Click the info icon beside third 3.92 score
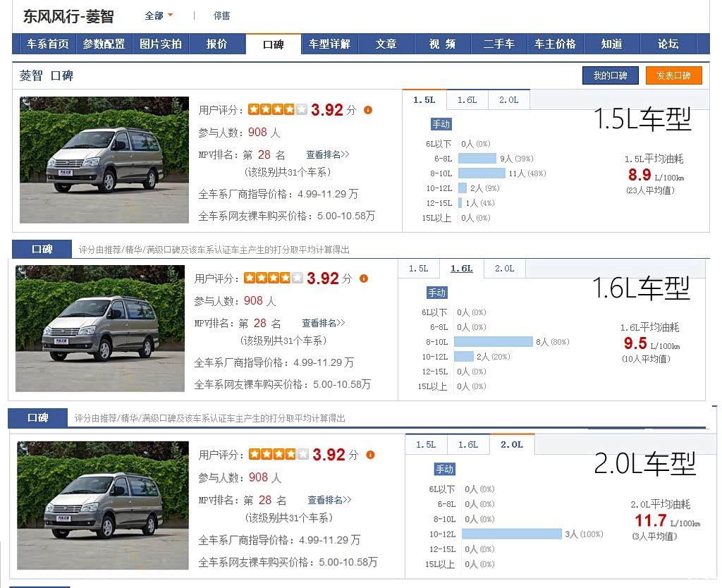722x588 pixels. coord(370,455)
